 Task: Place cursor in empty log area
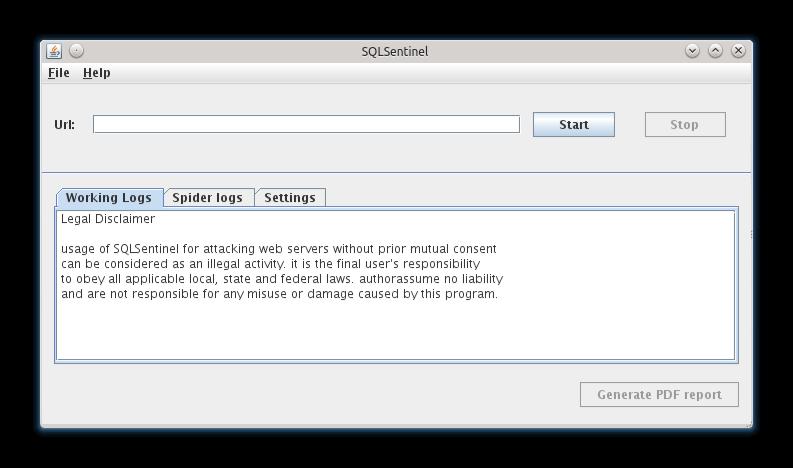coord(395,330)
